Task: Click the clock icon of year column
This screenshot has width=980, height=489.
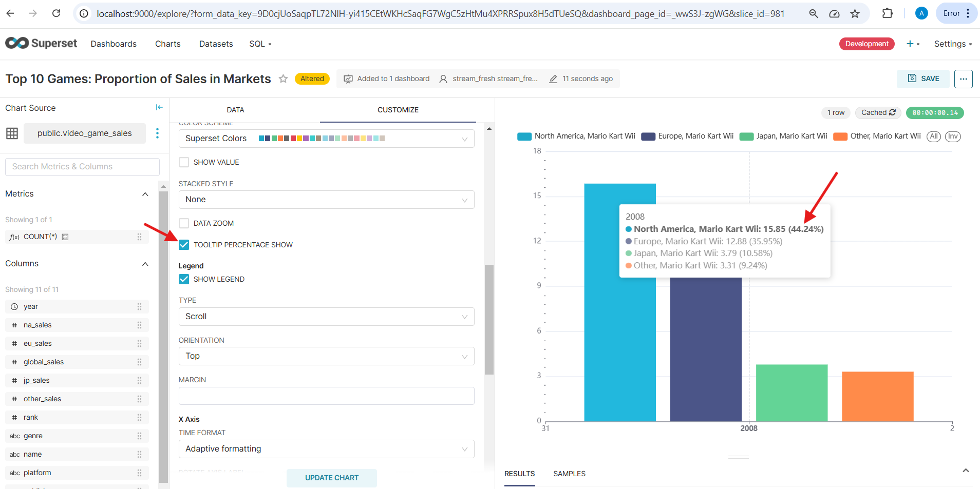Action: [x=14, y=306]
